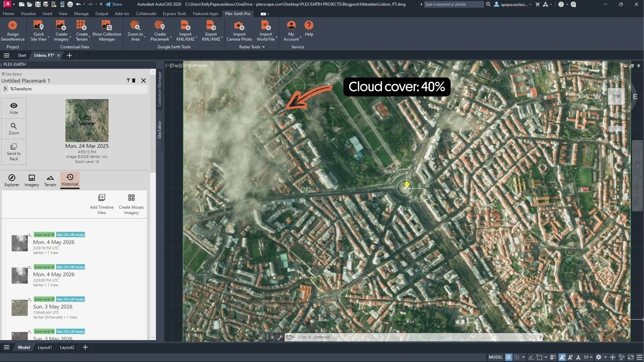
Task: Open quick access toolbar customize dropdown
Action: pyautogui.click(x=101, y=4)
